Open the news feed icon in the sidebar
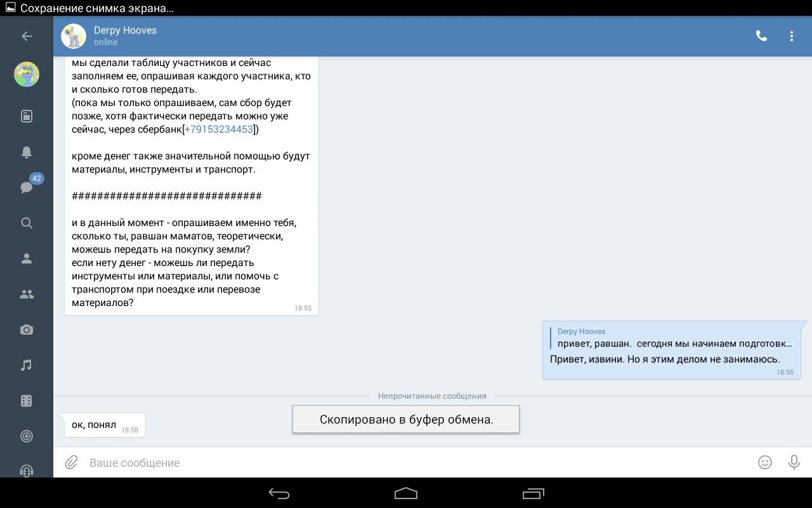Viewport: 812px width, 508px height. pos(27,116)
